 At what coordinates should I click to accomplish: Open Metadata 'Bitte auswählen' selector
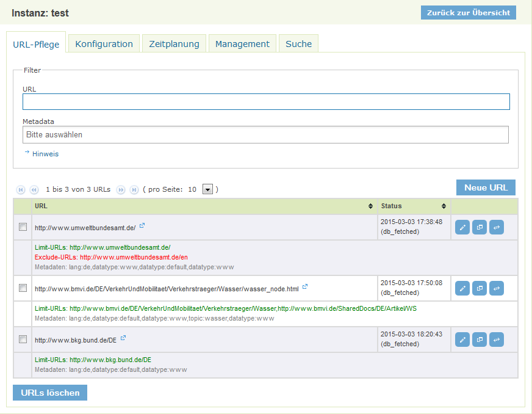[x=265, y=134]
